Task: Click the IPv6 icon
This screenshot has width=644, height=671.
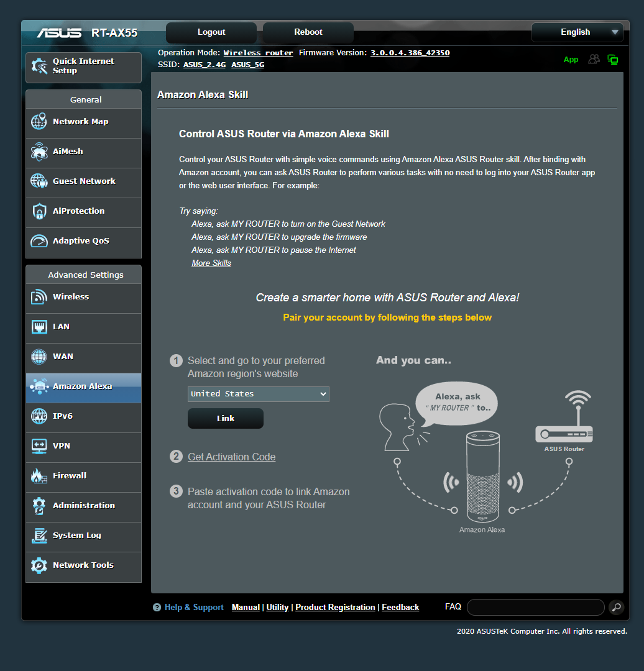Action: tap(39, 416)
